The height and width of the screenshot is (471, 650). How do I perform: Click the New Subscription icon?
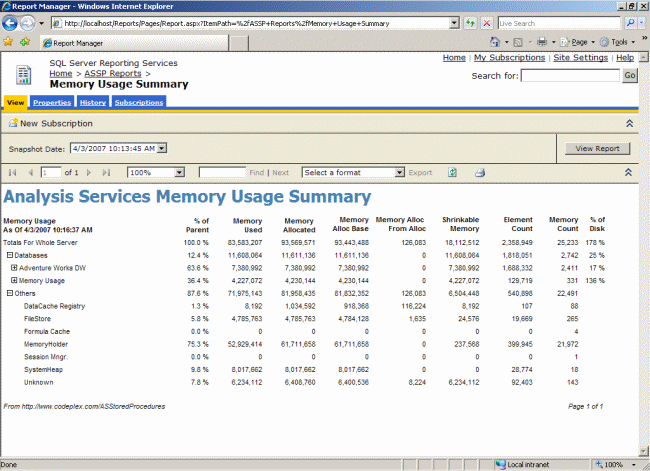click(x=13, y=123)
